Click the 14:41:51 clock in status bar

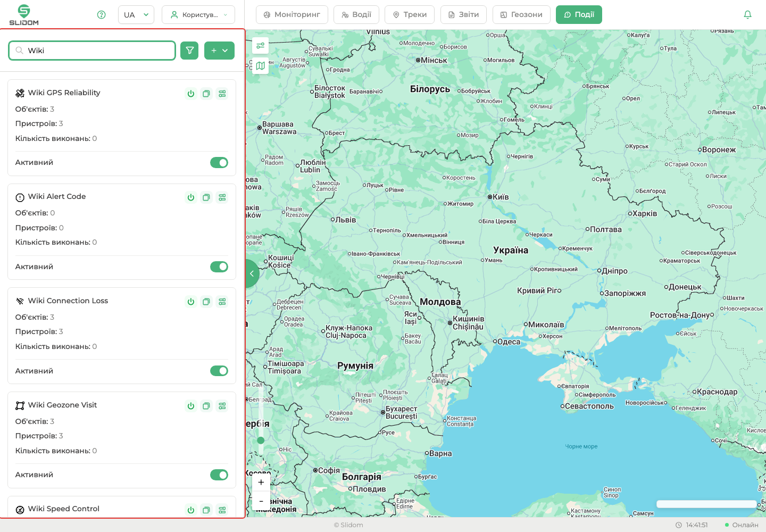[692, 525]
